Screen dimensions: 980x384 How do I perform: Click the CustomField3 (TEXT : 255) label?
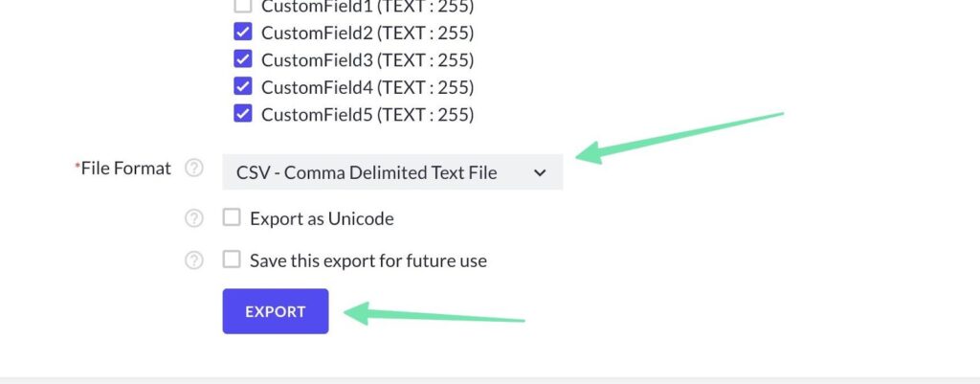(x=367, y=59)
